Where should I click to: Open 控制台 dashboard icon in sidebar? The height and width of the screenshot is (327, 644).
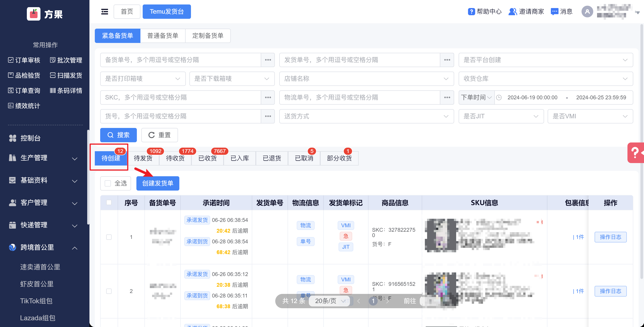[13, 138]
